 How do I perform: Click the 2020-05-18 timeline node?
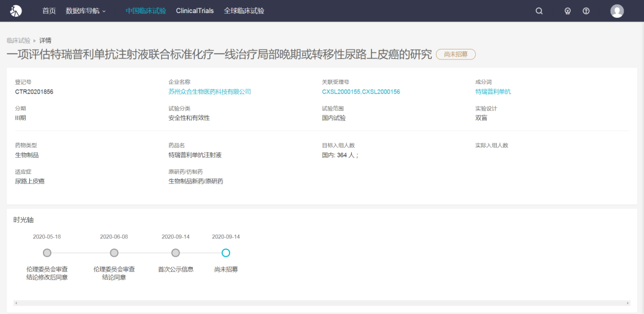pos(47,253)
